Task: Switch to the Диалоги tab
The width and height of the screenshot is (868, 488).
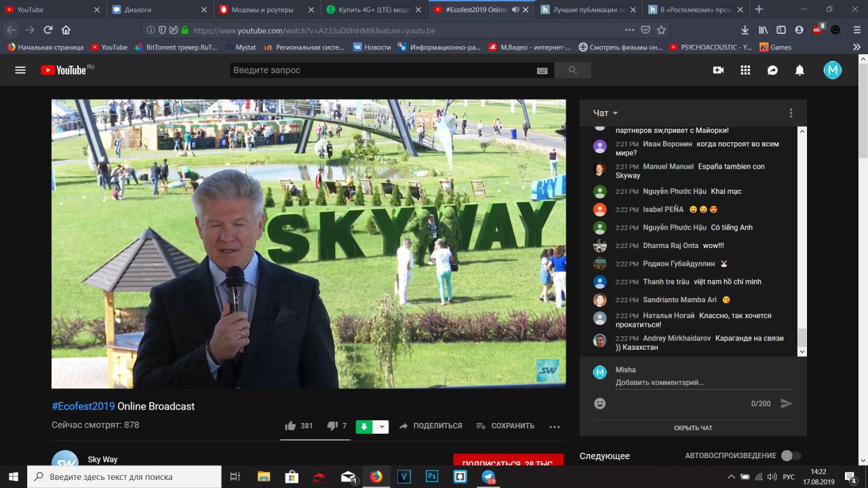Action: (160, 9)
